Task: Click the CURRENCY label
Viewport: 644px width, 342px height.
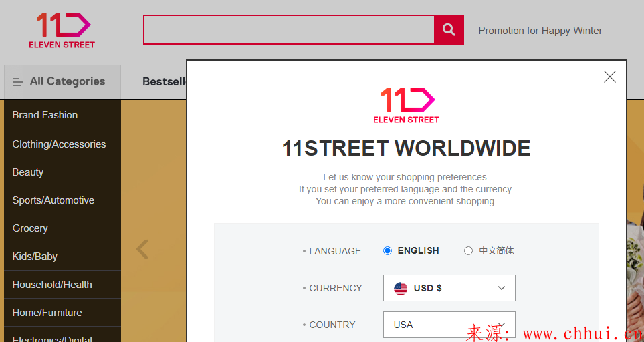Action: [336, 289]
